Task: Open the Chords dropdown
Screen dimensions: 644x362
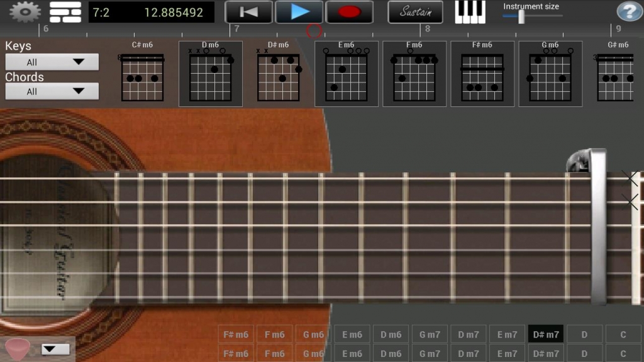Action: [52, 91]
